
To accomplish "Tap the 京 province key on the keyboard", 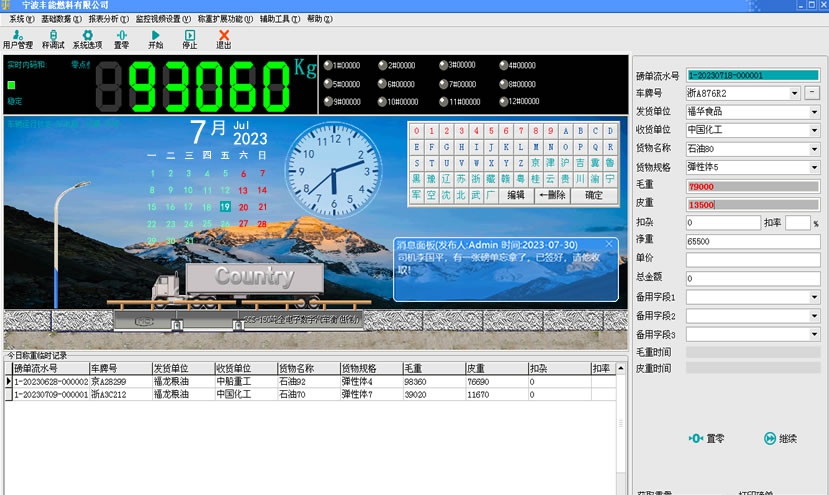I will (536, 163).
